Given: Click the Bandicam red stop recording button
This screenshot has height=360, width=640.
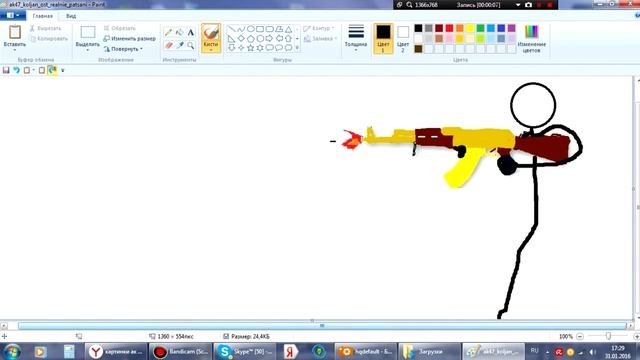Looking at the screenshot, I should tap(549, 5).
